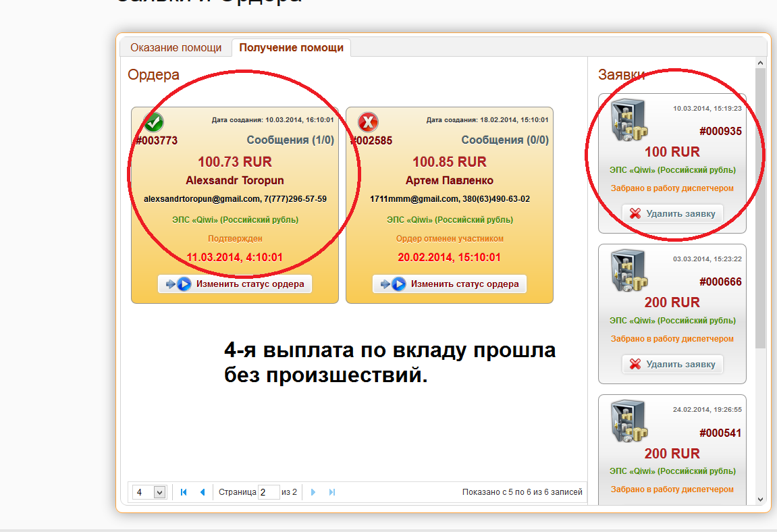
Task: Delete request #000935
Action: coord(672,213)
